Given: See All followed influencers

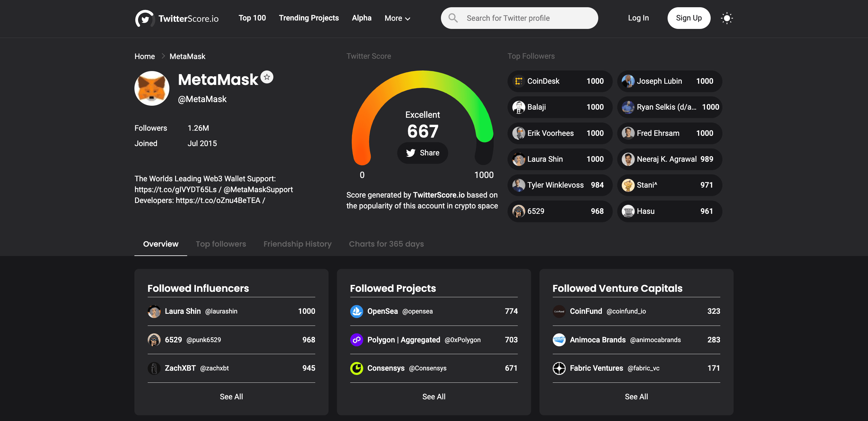Looking at the screenshot, I should click(x=231, y=397).
